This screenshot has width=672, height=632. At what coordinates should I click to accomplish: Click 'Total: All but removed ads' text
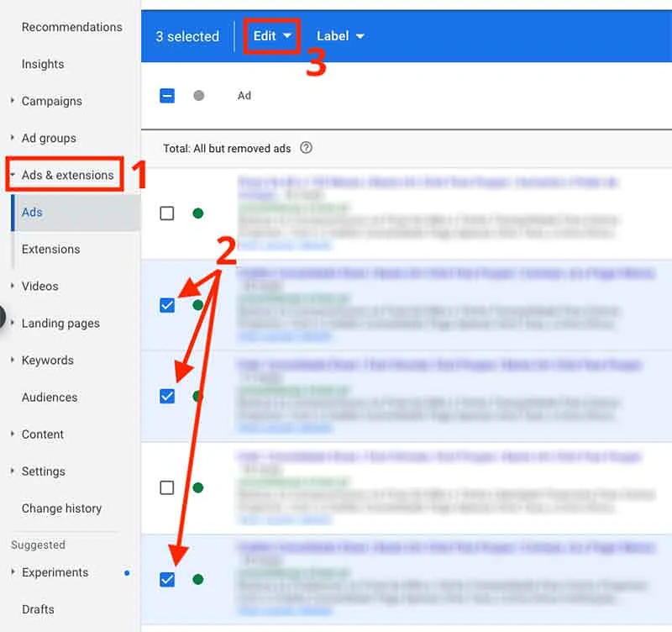[x=227, y=149]
